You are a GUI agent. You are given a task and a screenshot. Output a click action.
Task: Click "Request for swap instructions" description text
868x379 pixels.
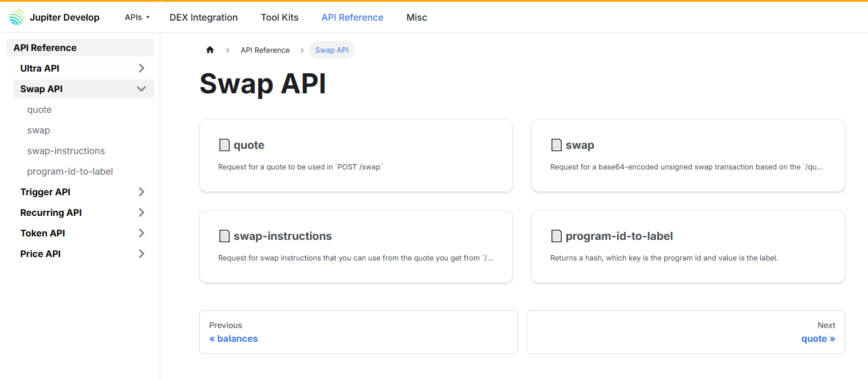[x=356, y=258]
